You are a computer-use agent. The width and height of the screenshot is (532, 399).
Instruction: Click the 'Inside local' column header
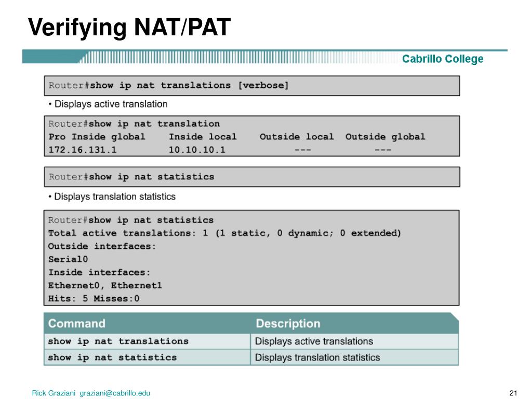pyautogui.click(x=203, y=137)
